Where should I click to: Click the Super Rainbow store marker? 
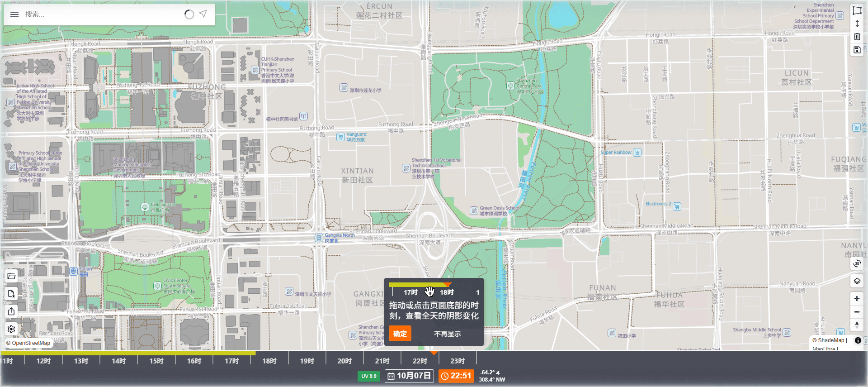coord(637,153)
